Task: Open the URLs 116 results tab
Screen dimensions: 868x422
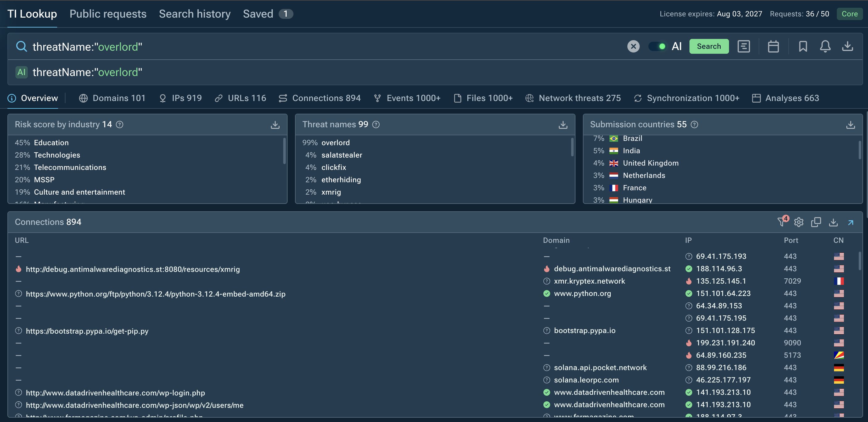Action: [x=240, y=98]
